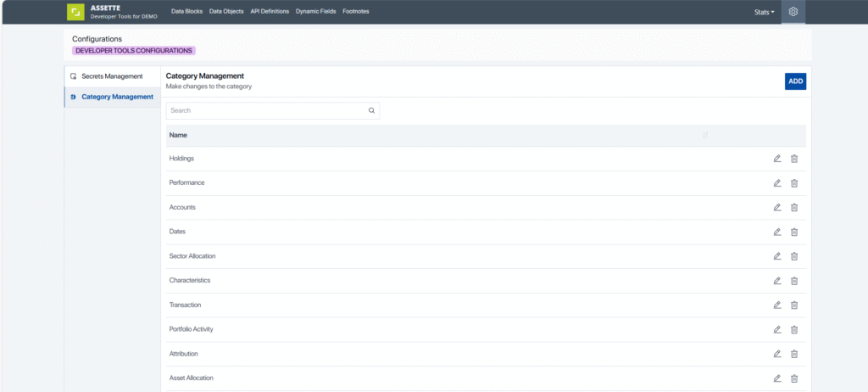This screenshot has height=392, width=868.
Task: Sort categories using Name column sort icon
Action: tap(705, 136)
